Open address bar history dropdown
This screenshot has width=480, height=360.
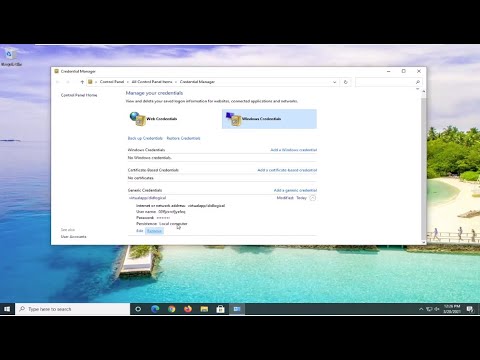335,82
